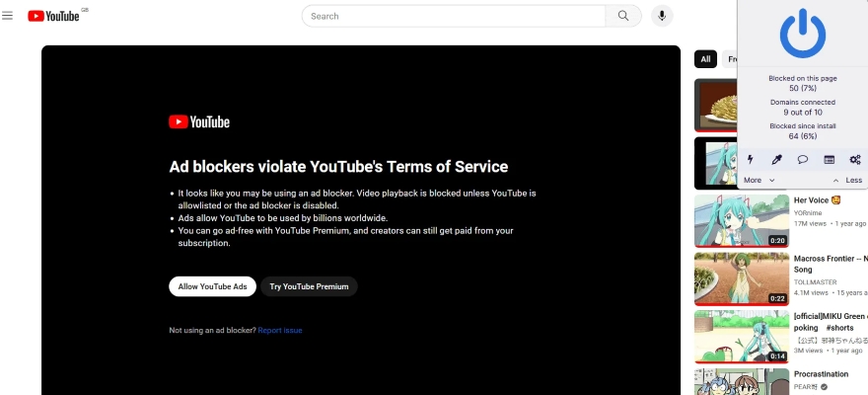Open the uBlock logger icon
Screen dimensions: 868x395
829,160
